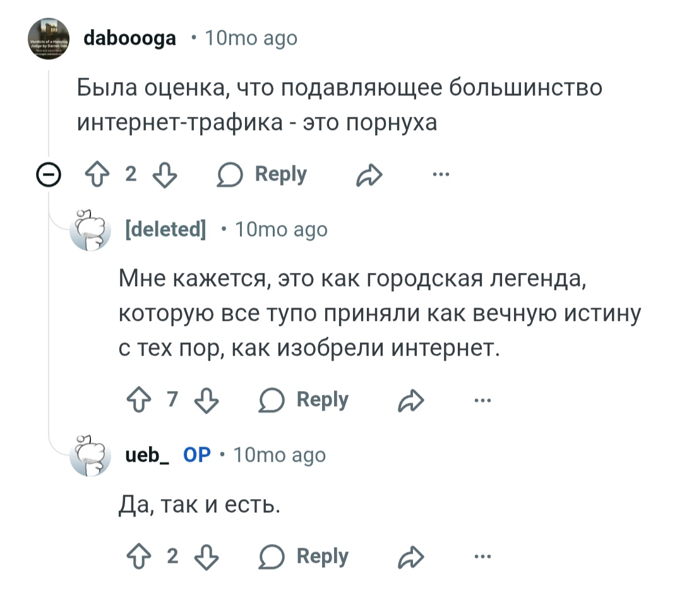Reply to daboooga's comment
Screen dimensions: 682x616
click(x=262, y=174)
